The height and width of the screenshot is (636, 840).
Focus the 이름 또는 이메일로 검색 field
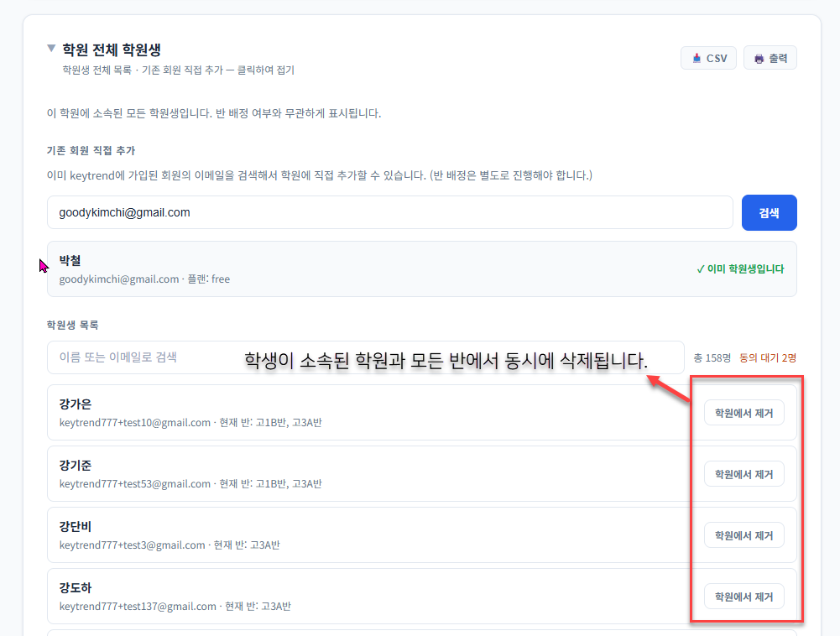coord(365,357)
